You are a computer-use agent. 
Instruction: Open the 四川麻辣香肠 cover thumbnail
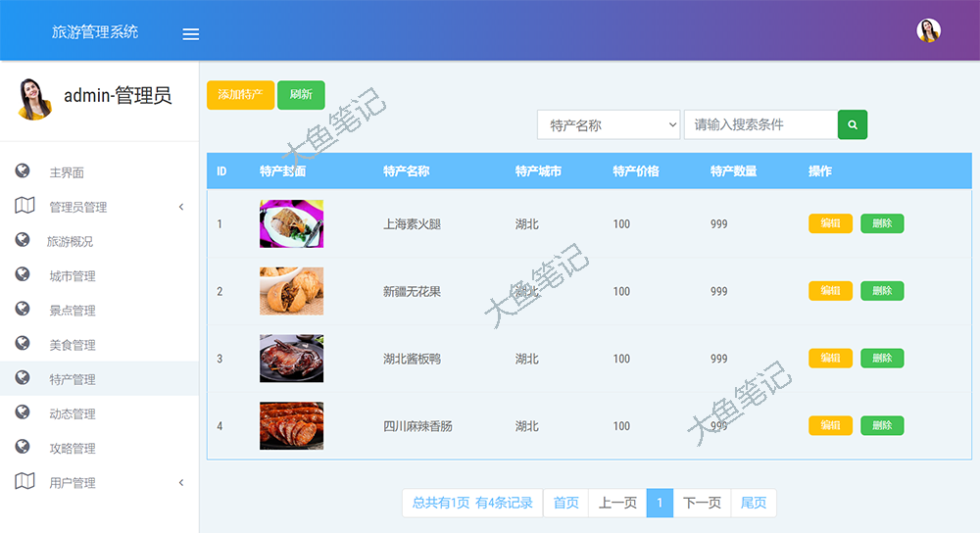pos(292,426)
